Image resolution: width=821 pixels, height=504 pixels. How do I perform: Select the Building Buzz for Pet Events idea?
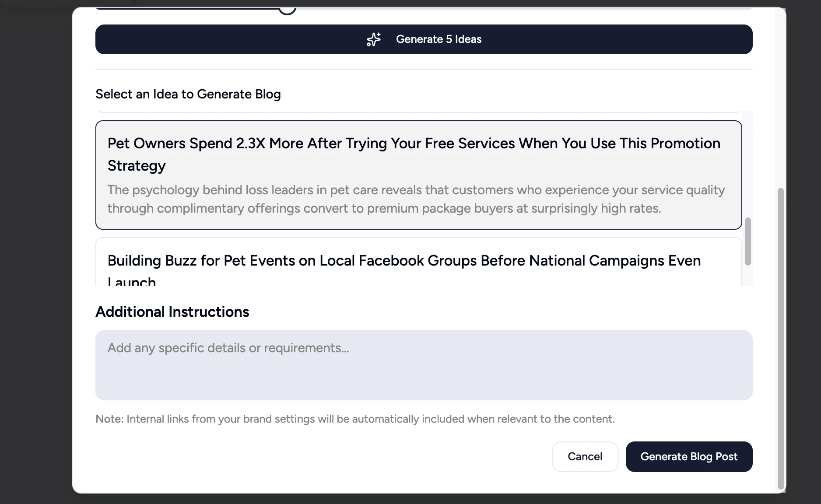pyautogui.click(x=418, y=262)
